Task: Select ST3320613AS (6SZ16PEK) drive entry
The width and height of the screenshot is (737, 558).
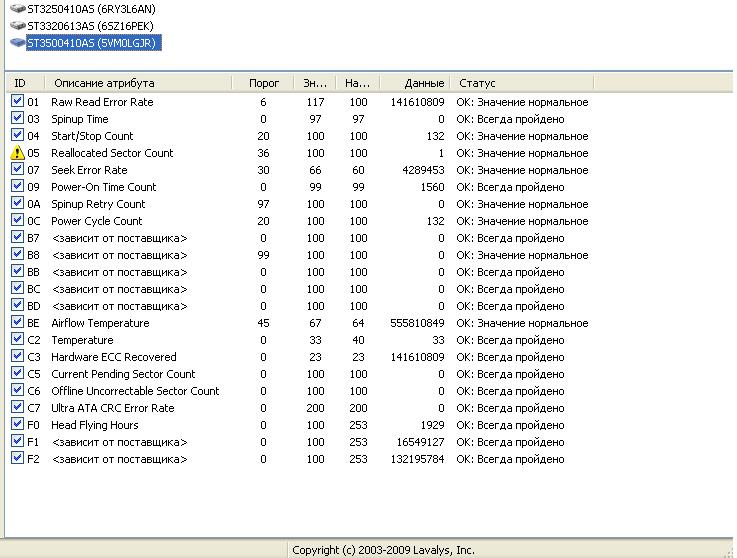Action: click(x=90, y=26)
